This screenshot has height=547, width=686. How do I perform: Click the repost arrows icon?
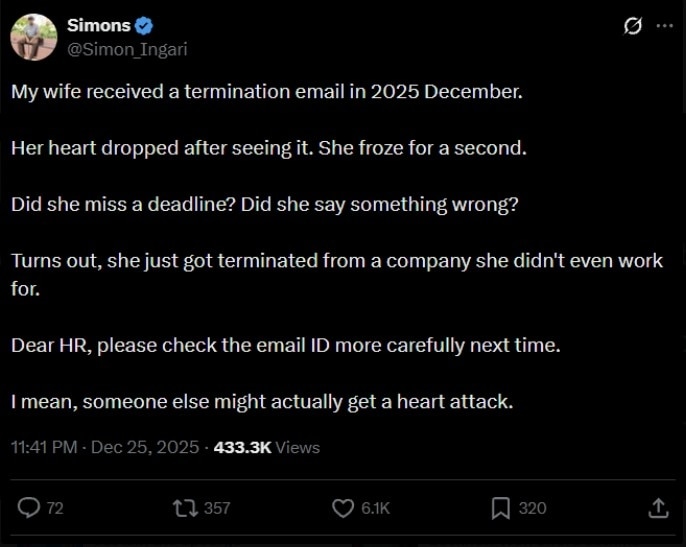point(185,508)
